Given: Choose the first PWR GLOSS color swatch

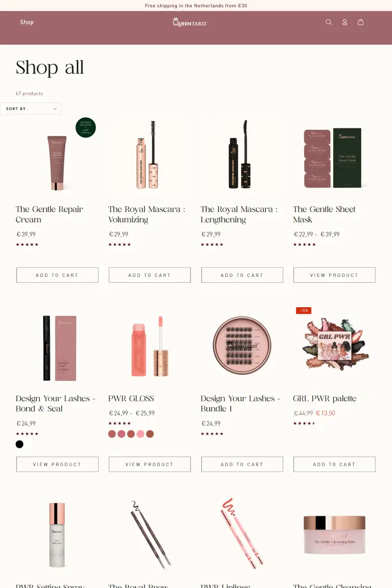Looking at the screenshot, I should pos(112,434).
